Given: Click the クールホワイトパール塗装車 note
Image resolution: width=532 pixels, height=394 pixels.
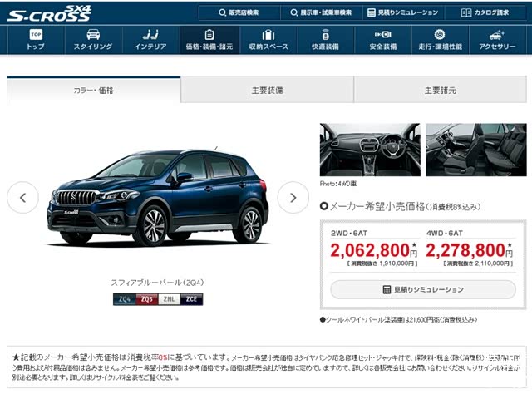Looking at the screenshot, I should [399, 320].
